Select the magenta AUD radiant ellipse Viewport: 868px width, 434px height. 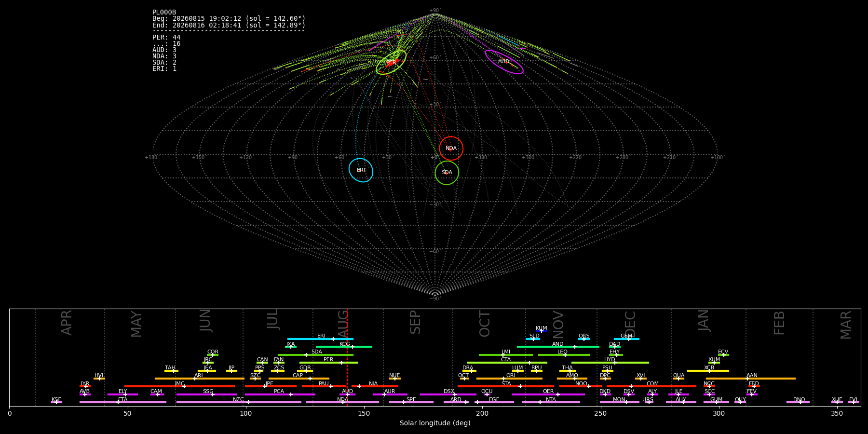click(x=504, y=62)
